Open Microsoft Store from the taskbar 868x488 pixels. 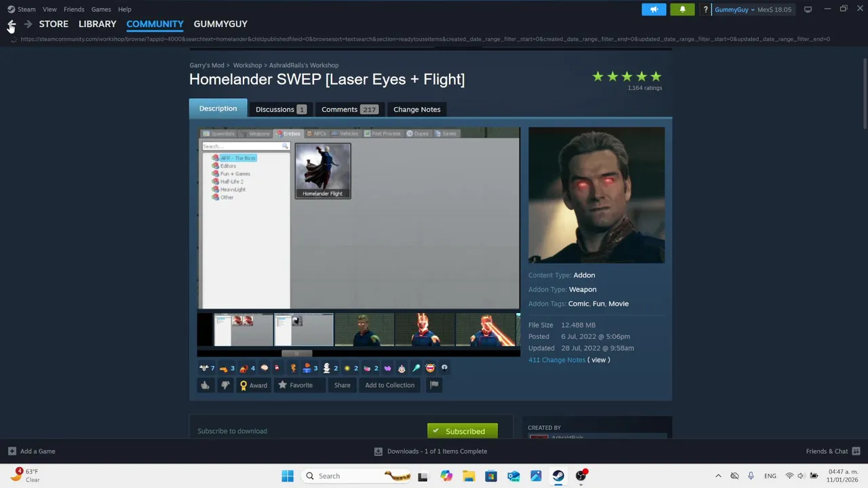tap(491, 476)
